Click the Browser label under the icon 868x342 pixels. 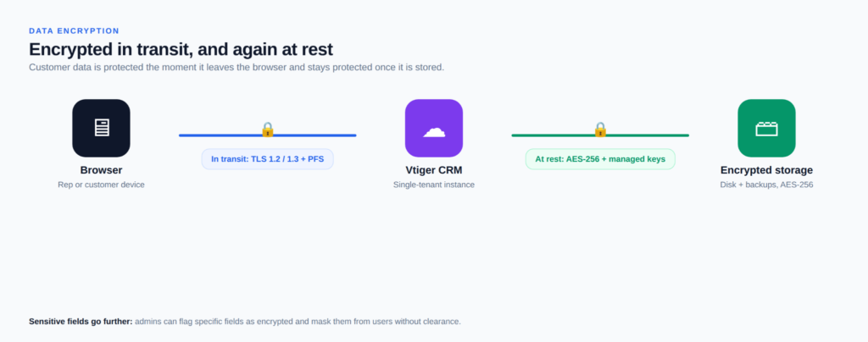click(102, 170)
